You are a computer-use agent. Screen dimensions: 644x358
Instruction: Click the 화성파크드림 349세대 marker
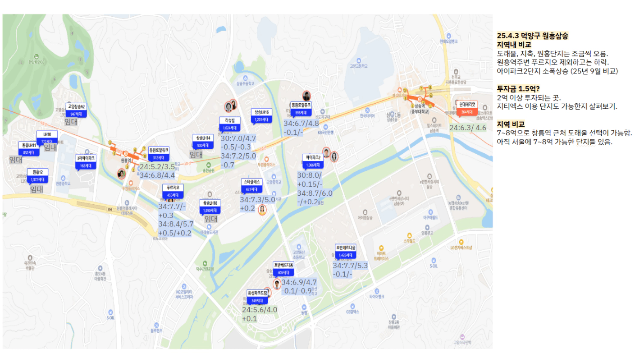coord(257,297)
